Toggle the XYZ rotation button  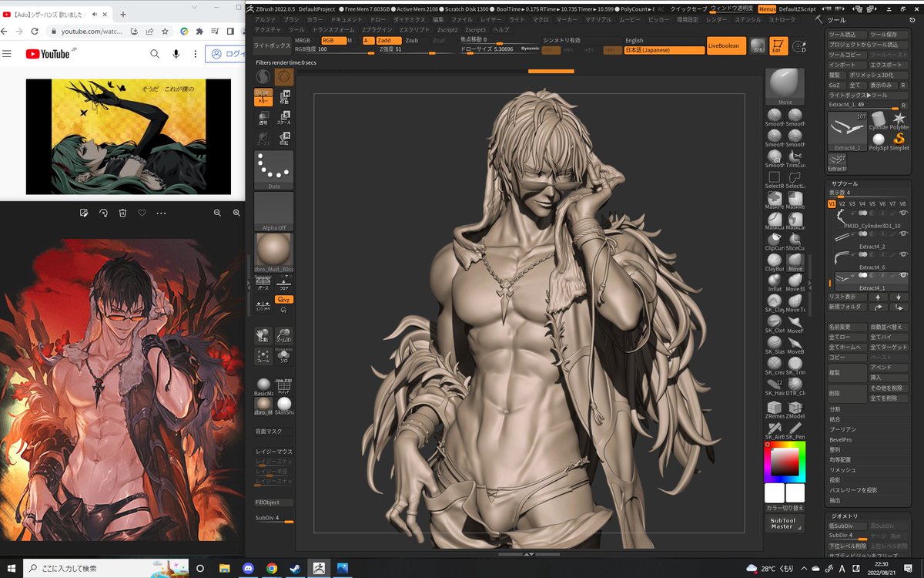[x=284, y=299]
